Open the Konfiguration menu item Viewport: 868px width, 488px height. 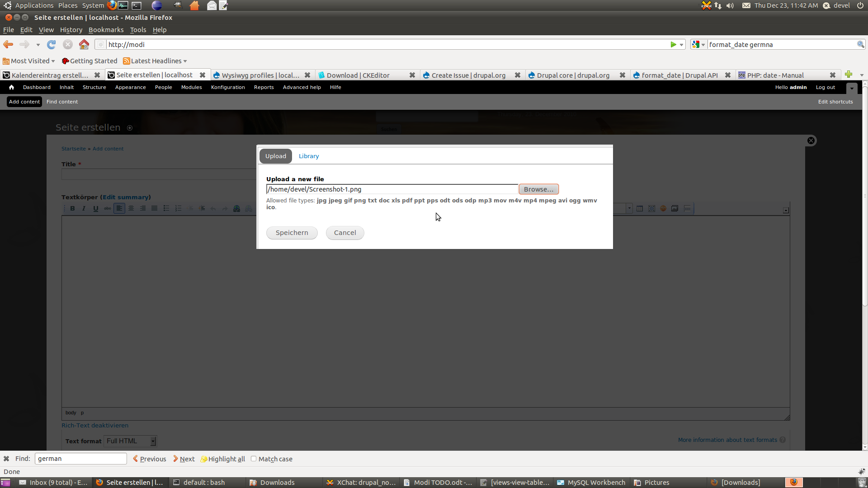[227, 87]
